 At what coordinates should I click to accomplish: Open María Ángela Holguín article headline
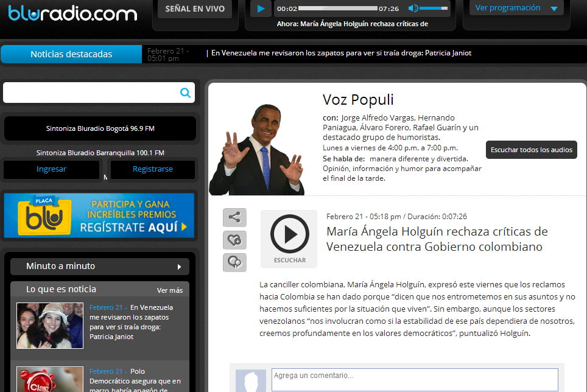click(437, 239)
